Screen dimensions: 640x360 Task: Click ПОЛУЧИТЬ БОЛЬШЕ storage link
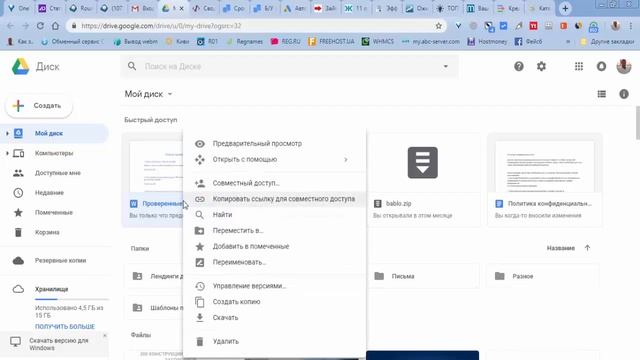[x=65, y=327]
